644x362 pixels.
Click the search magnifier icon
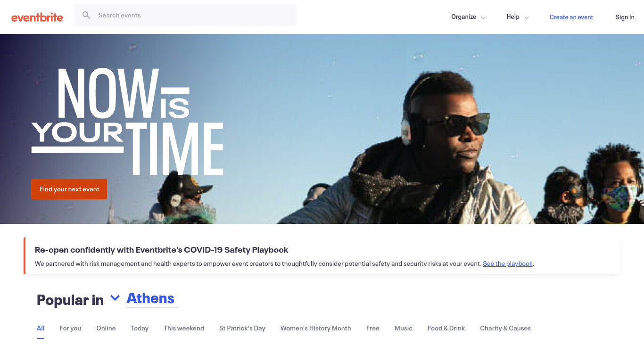click(x=86, y=15)
